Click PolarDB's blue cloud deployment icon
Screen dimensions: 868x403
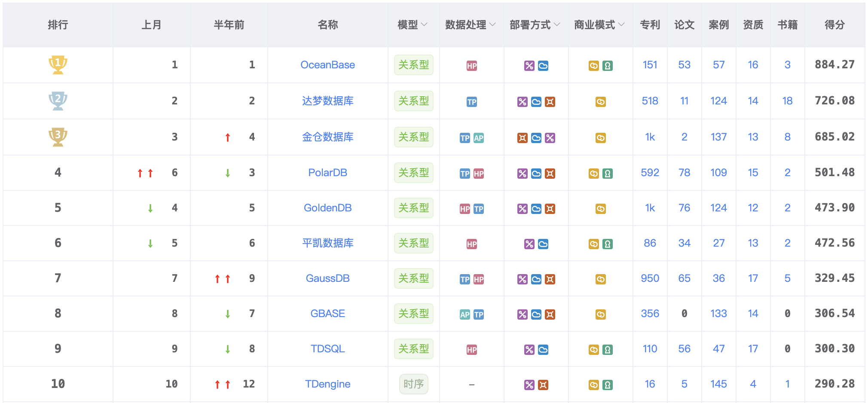pos(536,174)
